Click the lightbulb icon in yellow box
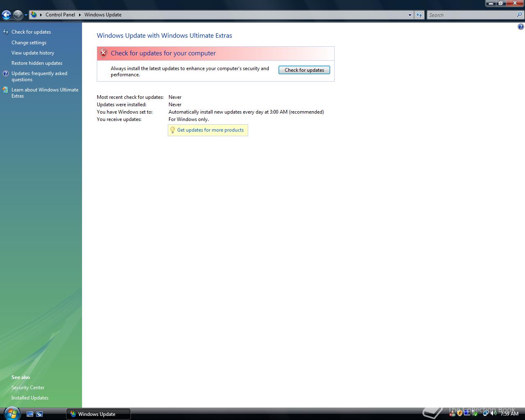 tap(173, 130)
